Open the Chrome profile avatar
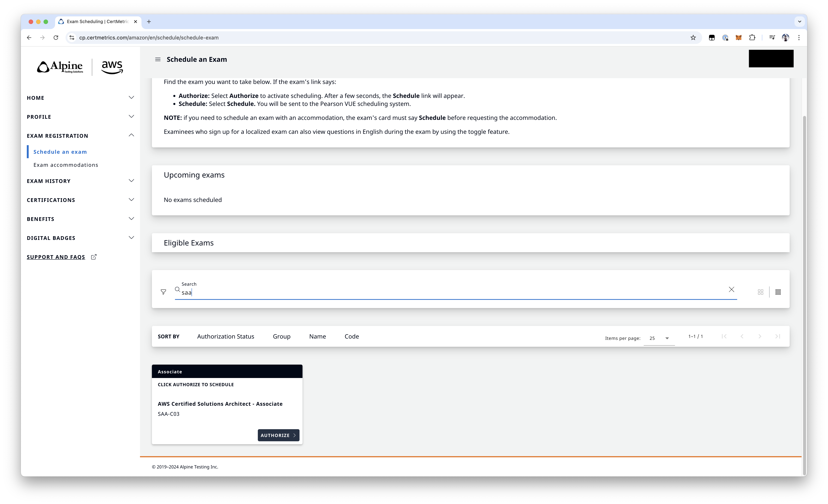Screen dimensions: 828x504 tap(785, 38)
